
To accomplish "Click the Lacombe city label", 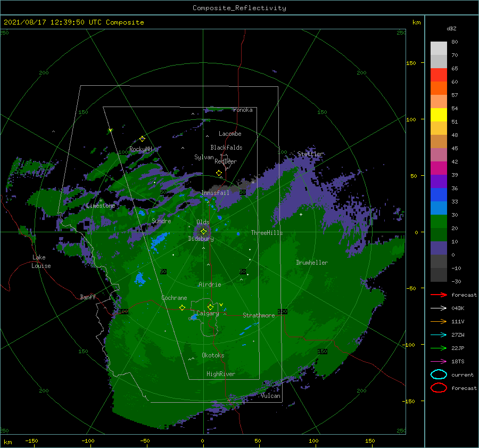I will [x=230, y=134].
